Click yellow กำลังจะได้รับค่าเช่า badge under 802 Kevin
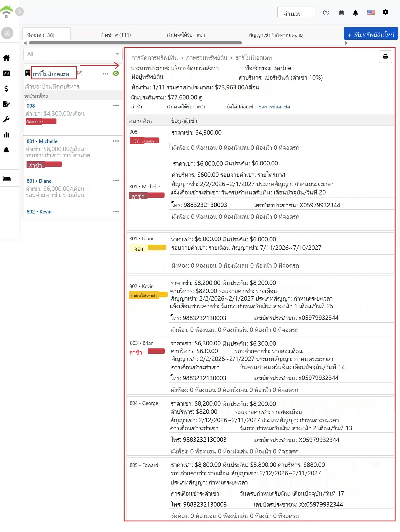 148,295
